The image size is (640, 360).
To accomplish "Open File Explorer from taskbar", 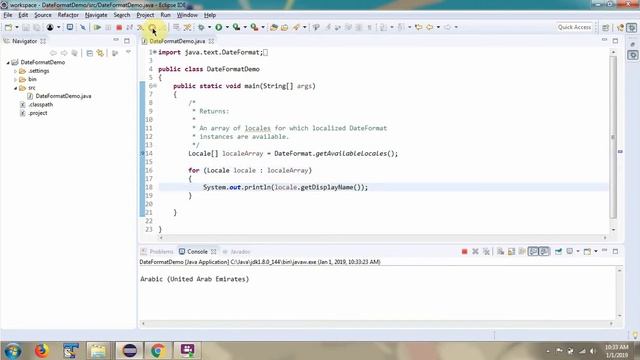I will pyautogui.click(x=98, y=351).
